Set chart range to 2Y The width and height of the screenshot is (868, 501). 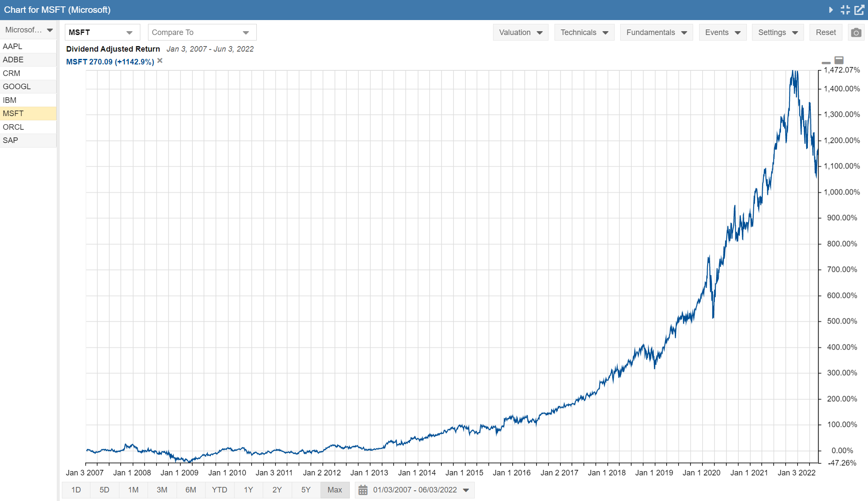pos(277,490)
